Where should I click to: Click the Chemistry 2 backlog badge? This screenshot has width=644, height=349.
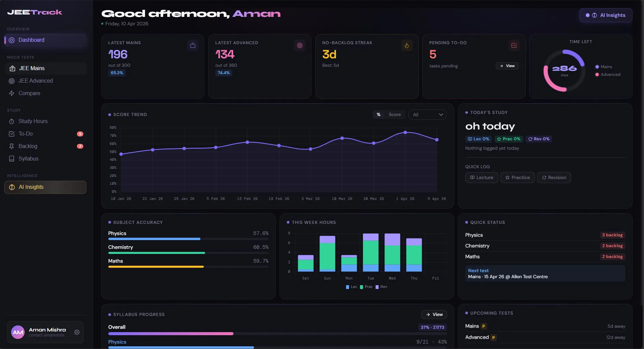click(612, 246)
